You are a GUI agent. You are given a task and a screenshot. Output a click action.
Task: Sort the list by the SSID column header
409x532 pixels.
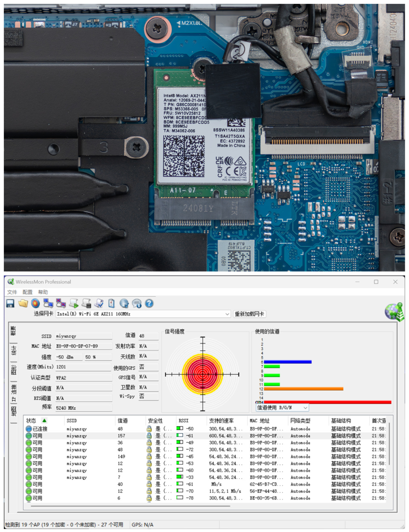coord(89,420)
